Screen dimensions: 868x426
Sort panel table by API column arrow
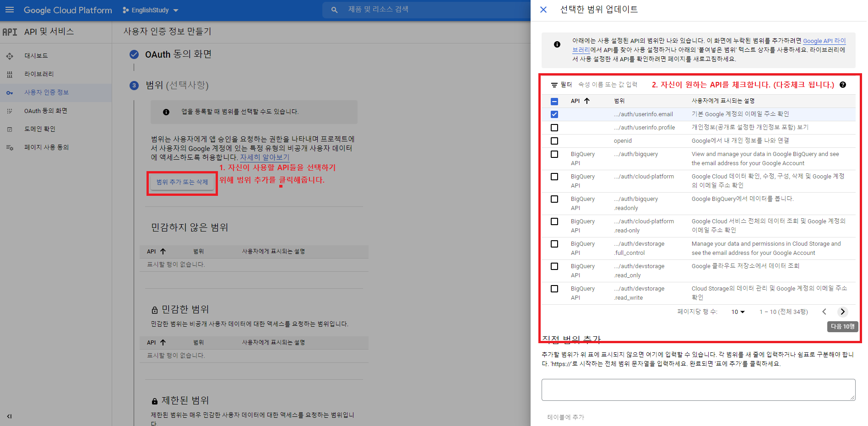(x=587, y=101)
